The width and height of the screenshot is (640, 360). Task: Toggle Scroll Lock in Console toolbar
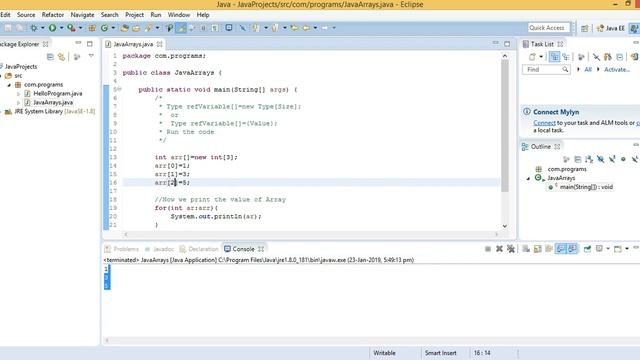538,249
